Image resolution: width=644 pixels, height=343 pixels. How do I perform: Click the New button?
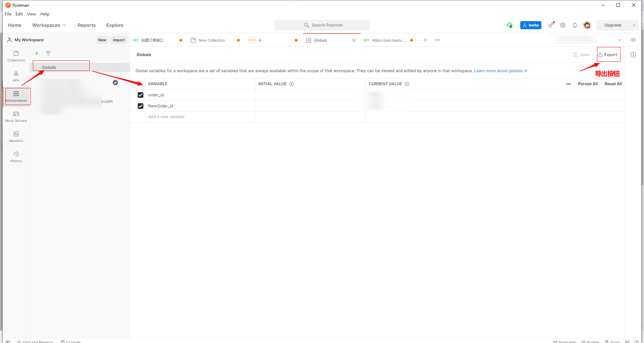point(102,40)
